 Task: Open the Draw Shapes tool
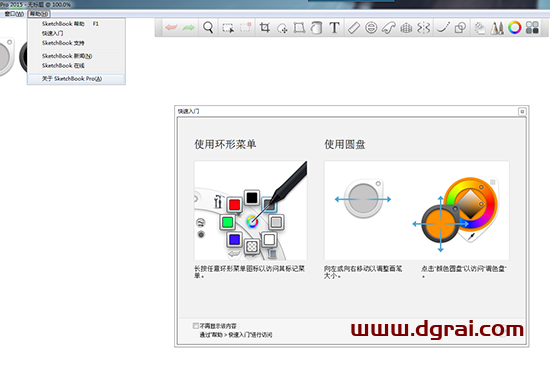461,27
